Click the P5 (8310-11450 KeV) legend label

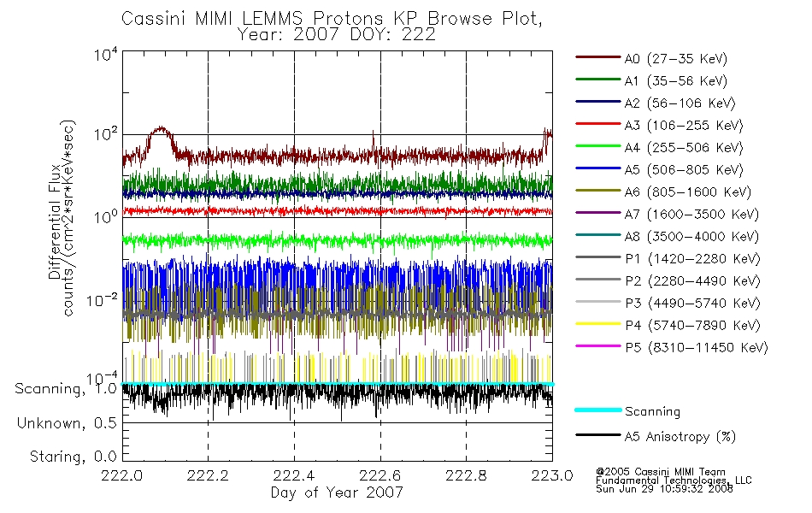point(697,348)
